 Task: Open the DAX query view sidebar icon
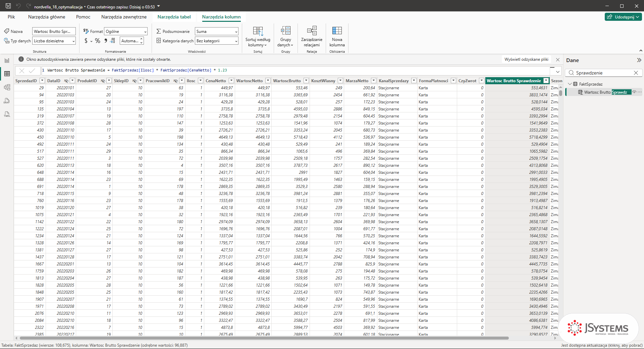click(7, 101)
